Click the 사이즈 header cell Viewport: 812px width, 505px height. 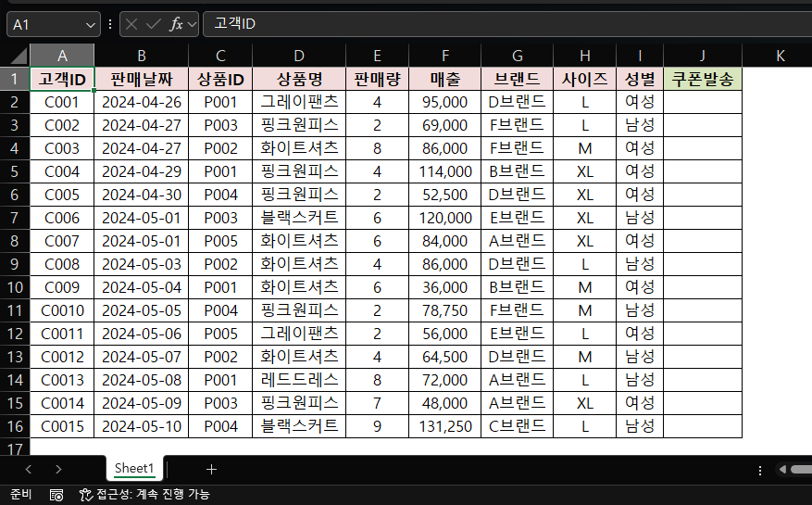click(x=584, y=79)
